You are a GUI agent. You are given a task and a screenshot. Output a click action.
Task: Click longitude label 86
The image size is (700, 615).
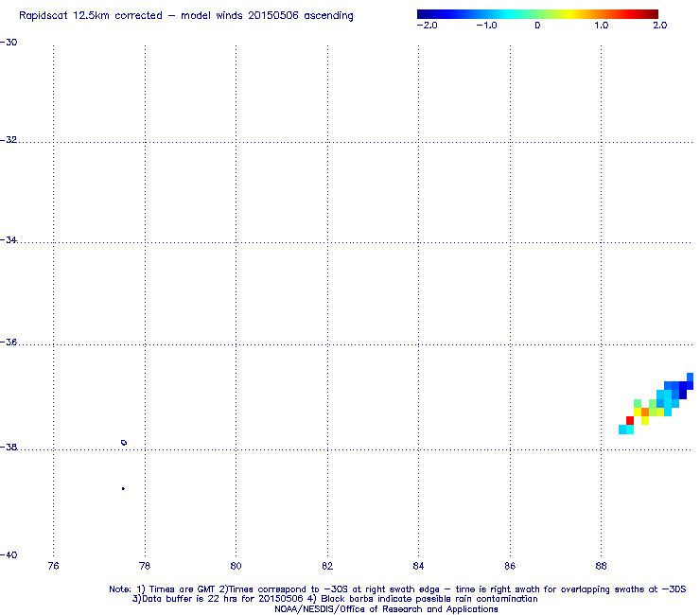click(x=510, y=567)
